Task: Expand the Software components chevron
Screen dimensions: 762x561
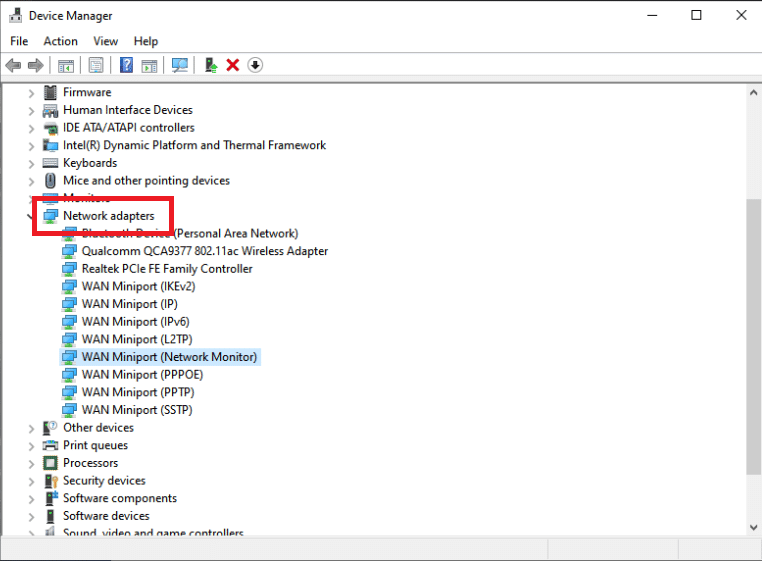Action: 31,499
